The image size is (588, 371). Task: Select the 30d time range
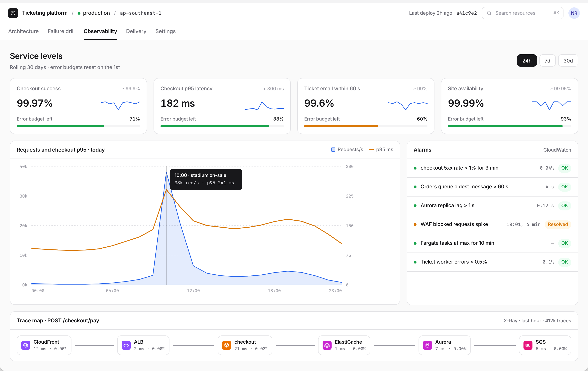click(x=568, y=61)
